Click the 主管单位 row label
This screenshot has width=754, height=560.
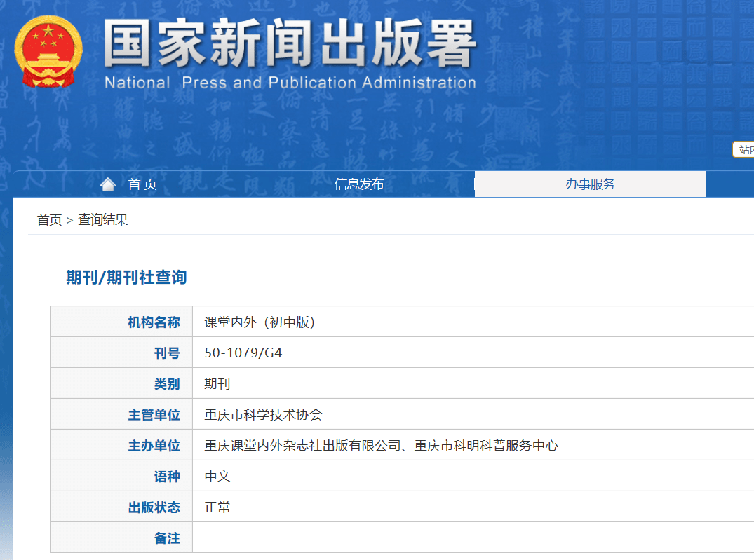click(x=154, y=414)
